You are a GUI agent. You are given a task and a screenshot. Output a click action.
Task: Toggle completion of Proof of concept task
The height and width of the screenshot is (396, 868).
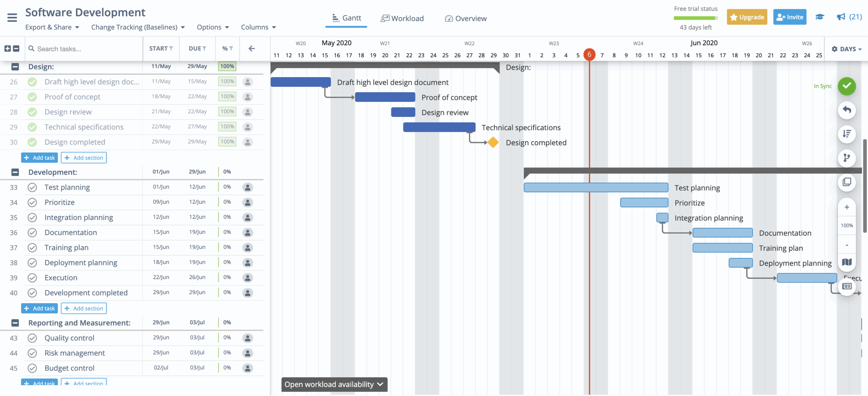click(32, 97)
